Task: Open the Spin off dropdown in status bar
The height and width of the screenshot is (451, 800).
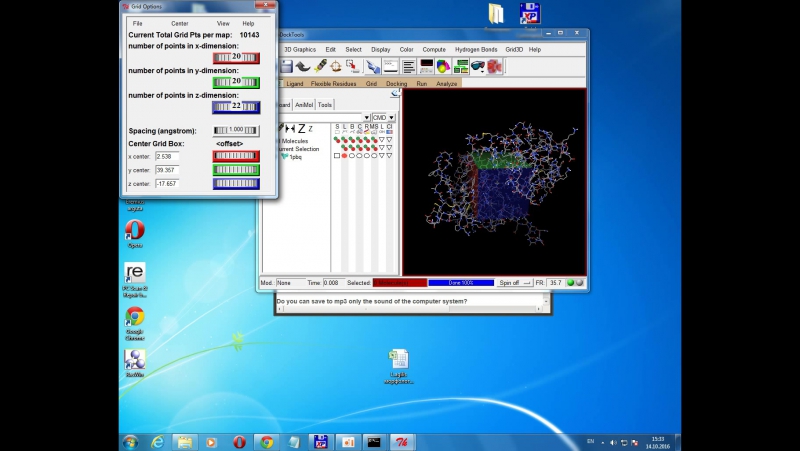Action: [x=514, y=283]
